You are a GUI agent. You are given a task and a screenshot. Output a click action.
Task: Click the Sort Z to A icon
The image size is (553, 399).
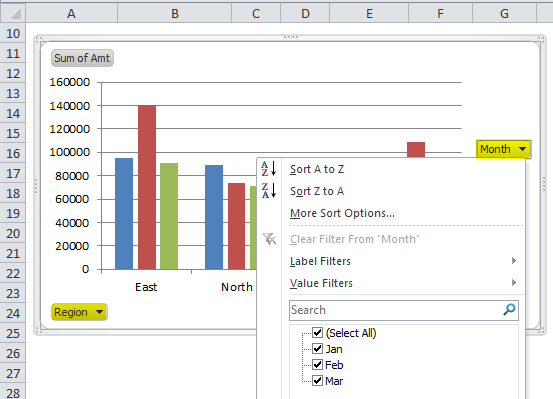click(x=269, y=191)
